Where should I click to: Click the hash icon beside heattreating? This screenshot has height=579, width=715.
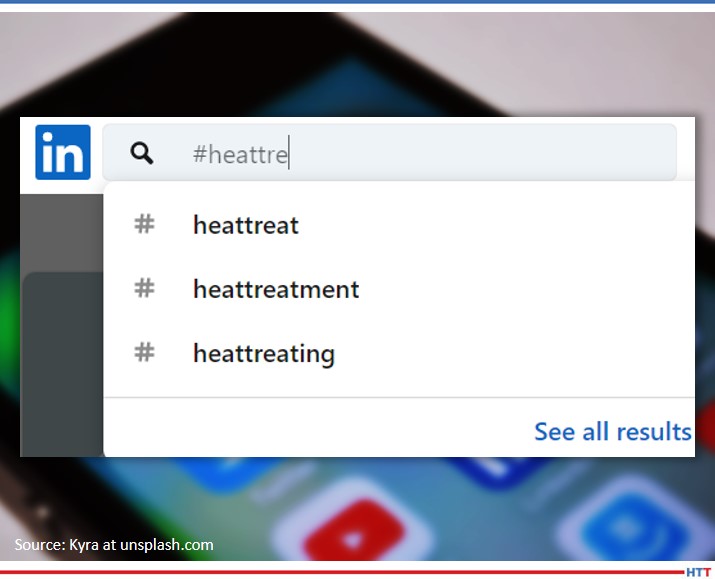[144, 352]
